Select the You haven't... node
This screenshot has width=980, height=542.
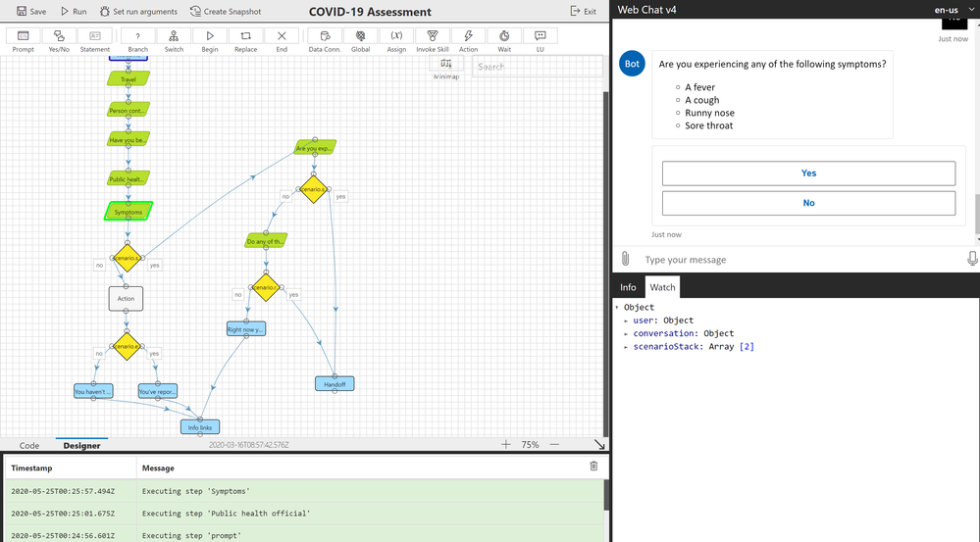(x=93, y=391)
